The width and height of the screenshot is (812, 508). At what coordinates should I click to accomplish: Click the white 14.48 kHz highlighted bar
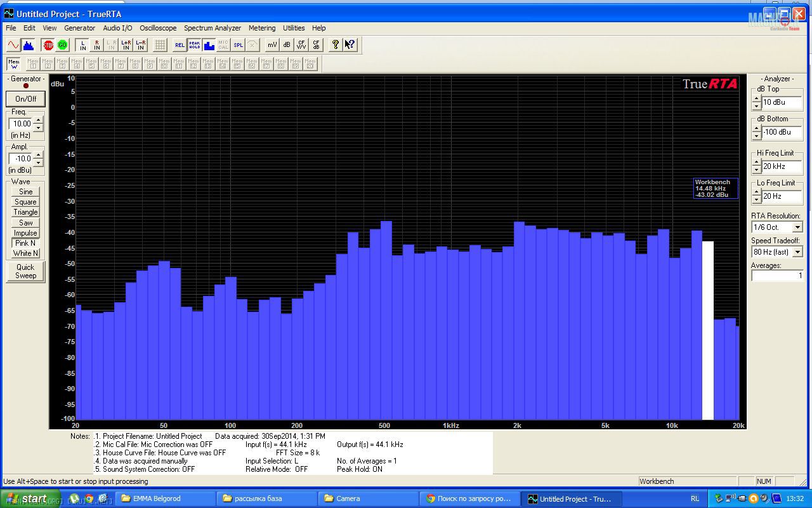pyautogui.click(x=707, y=330)
